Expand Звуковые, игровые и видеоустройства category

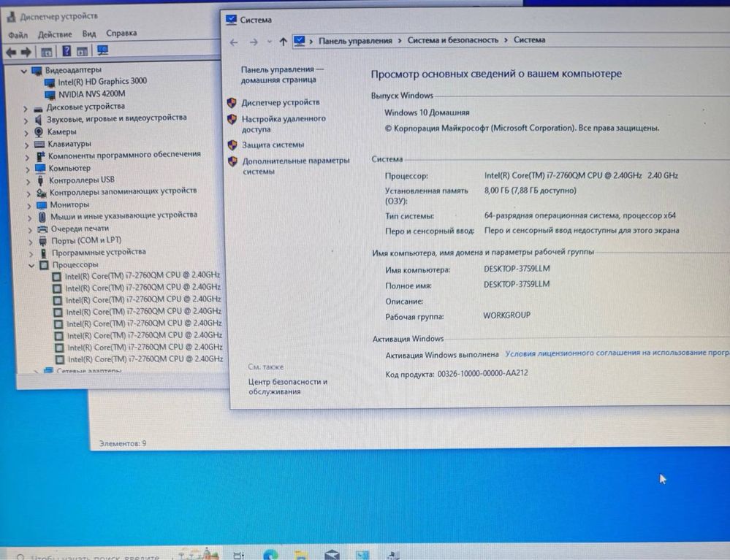click(26, 120)
